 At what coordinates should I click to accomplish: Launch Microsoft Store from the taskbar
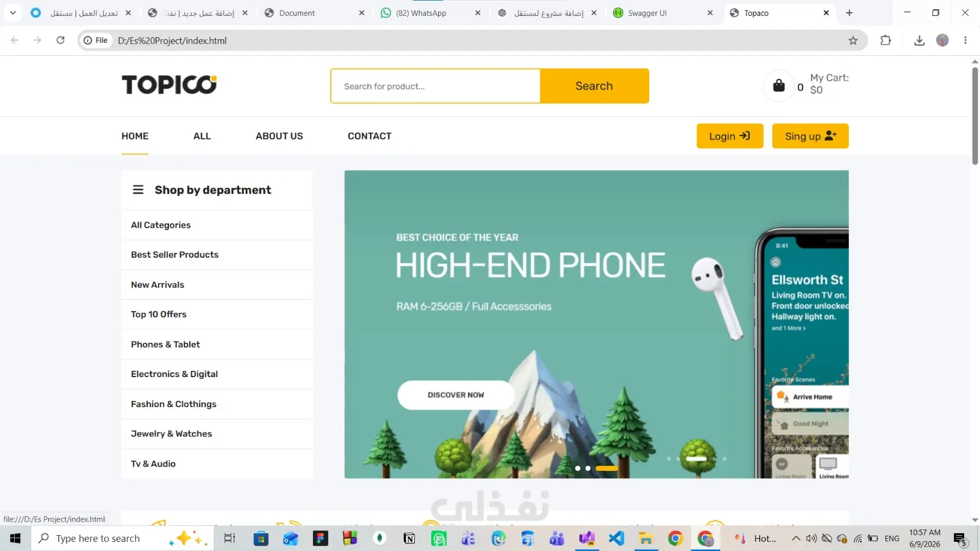click(x=261, y=538)
